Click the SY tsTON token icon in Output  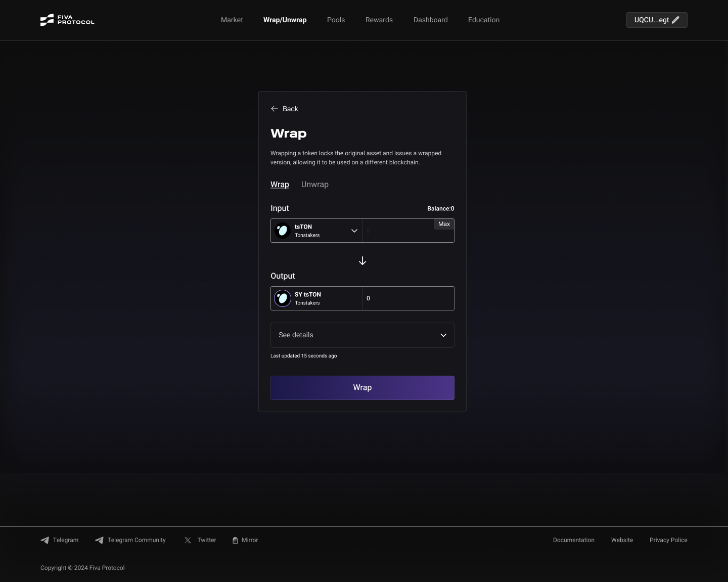[x=282, y=298]
